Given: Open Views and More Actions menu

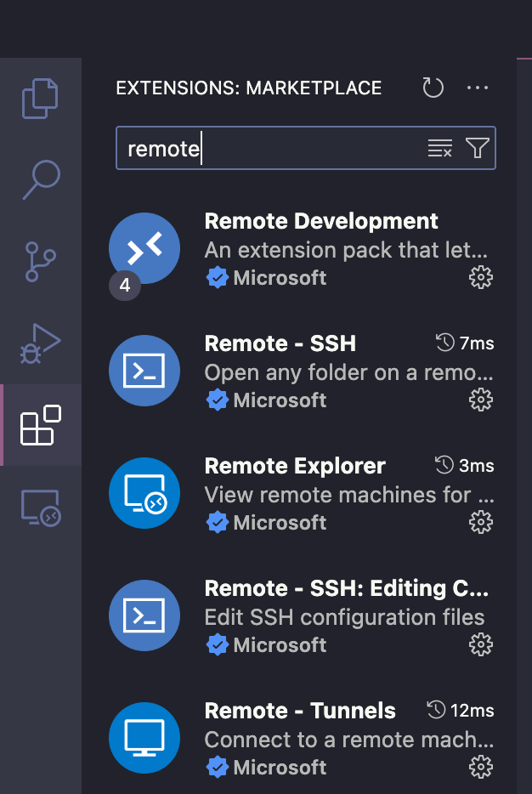Looking at the screenshot, I should (478, 88).
